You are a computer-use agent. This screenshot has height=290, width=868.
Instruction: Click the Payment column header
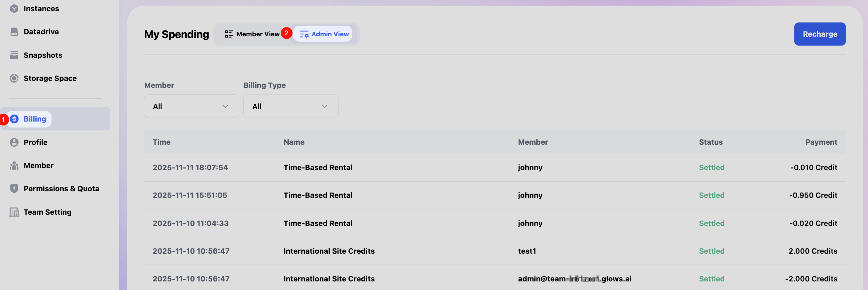(821, 142)
